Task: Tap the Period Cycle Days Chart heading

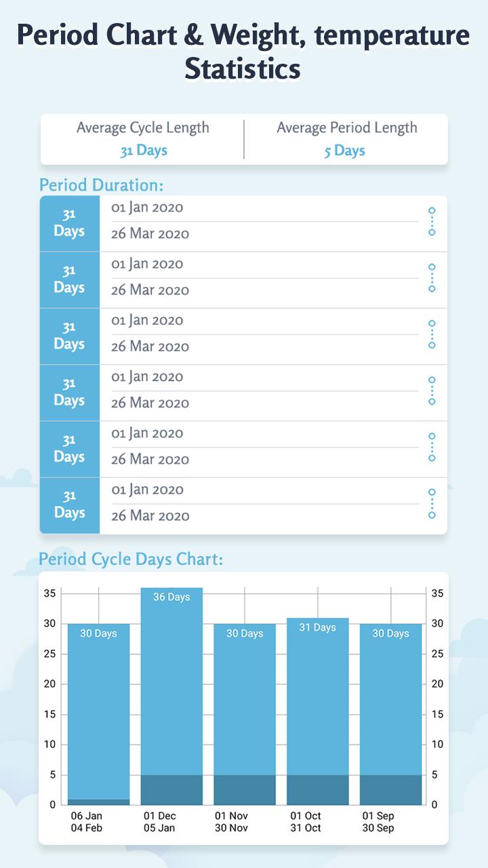Action: [131, 559]
